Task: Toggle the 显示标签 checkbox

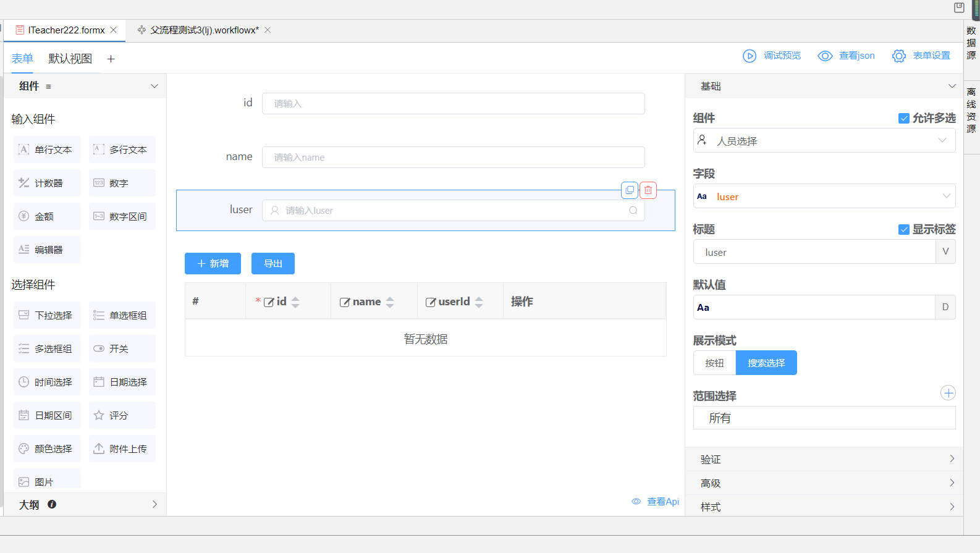Action: tap(903, 230)
